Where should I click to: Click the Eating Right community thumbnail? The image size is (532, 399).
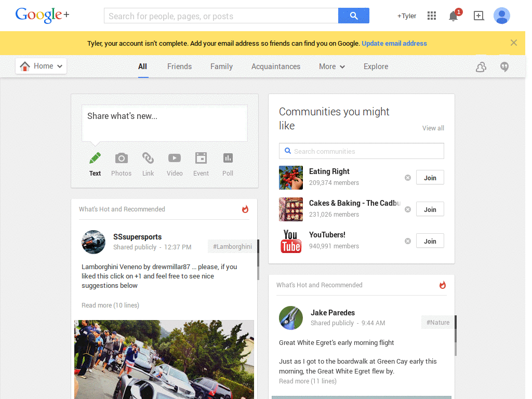pos(291,178)
